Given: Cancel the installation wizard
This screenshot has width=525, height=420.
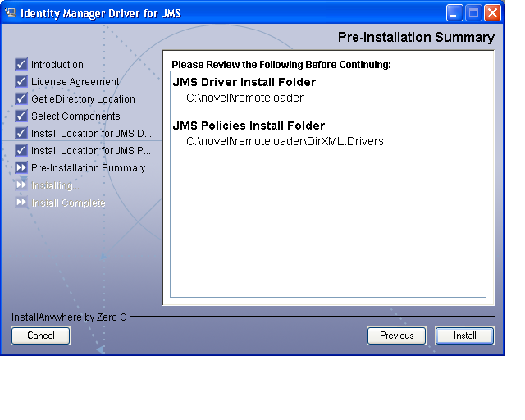Looking at the screenshot, I should (x=40, y=336).
